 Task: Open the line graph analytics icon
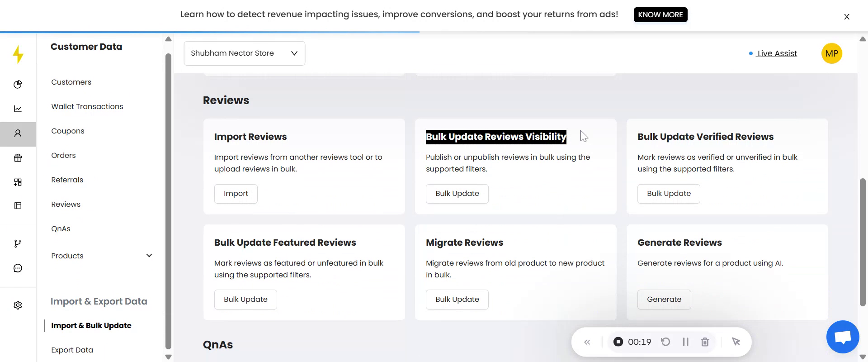[x=18, y=109]
